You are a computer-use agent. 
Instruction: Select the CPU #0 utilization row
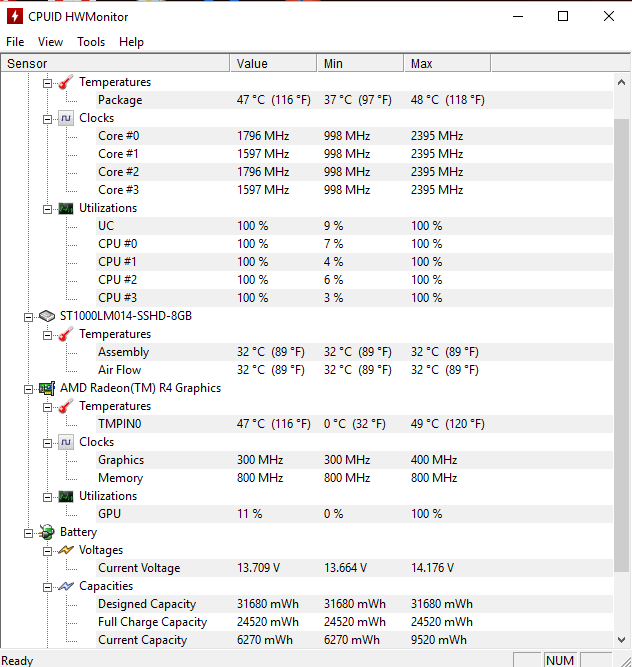coord(354,244)
